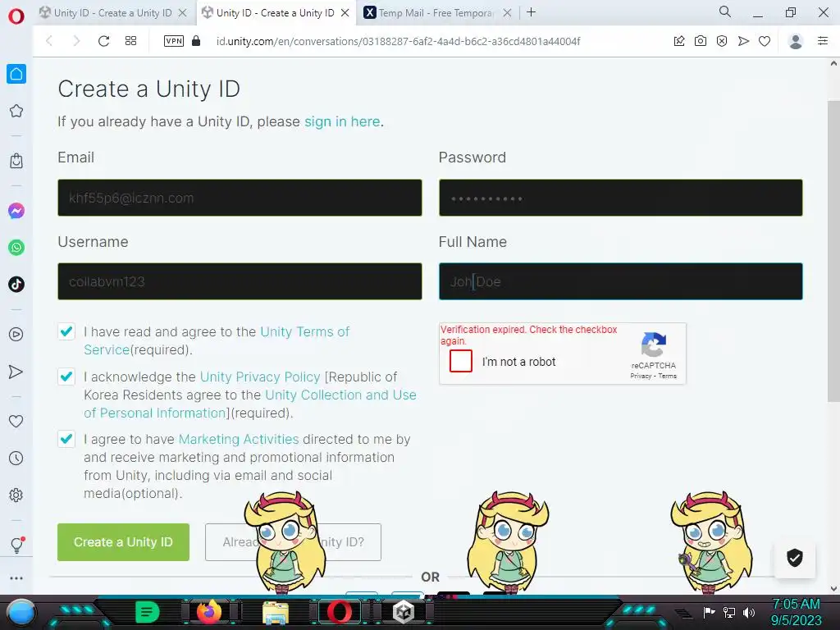Open Easy Setup sliders icon

click(x=823, y=41)
